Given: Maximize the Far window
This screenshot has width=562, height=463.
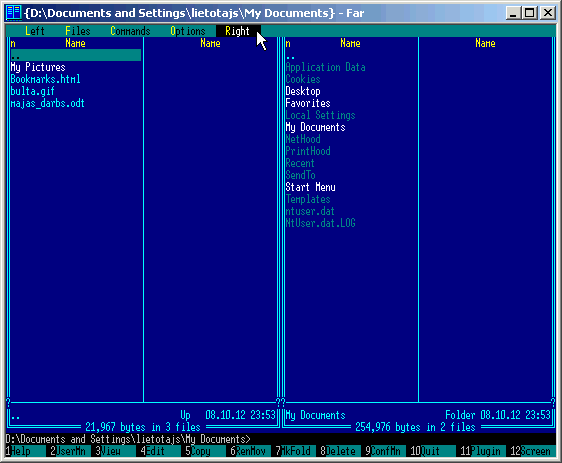Looking at the screenshot, I should point(530,13).
